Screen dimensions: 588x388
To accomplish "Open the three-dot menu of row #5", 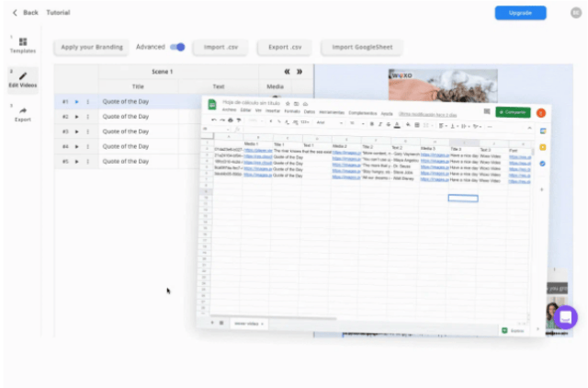I will point(88,162).
